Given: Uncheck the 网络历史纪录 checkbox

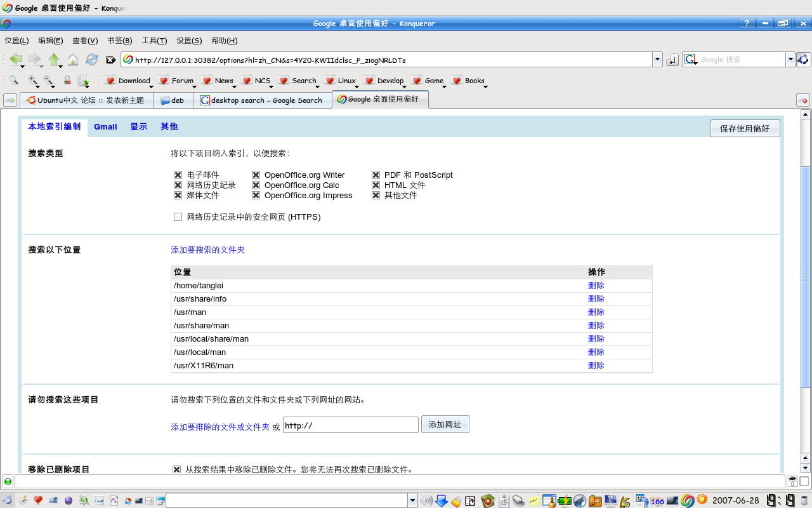Looking at the screenshot, I should [x=178, y=185].
